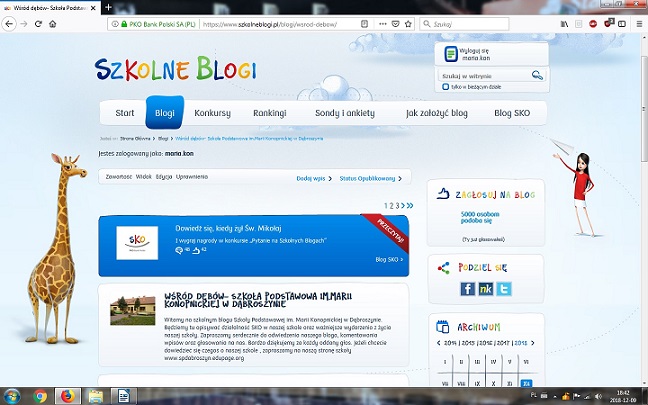Expand the 'Dodaj wpis' menu
This screenshot has height=405, width=648.
[314, 179]
